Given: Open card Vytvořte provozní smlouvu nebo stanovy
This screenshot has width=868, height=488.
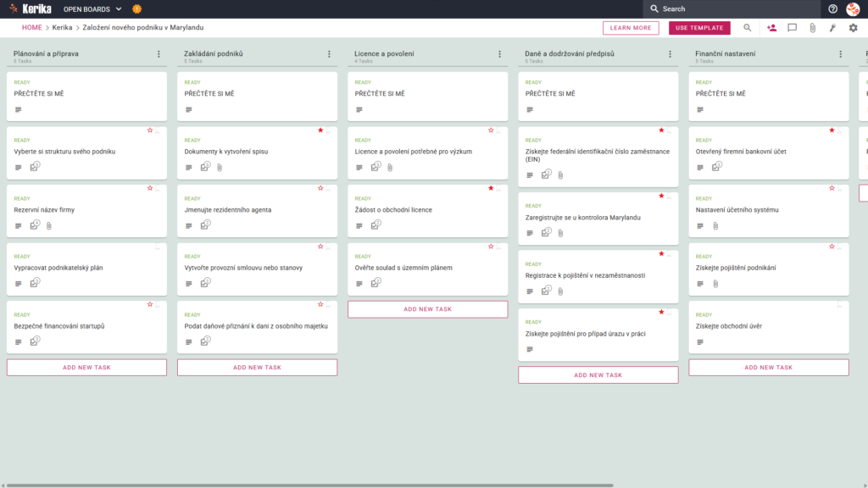Looking at the screenshot, I should (258, 269).
